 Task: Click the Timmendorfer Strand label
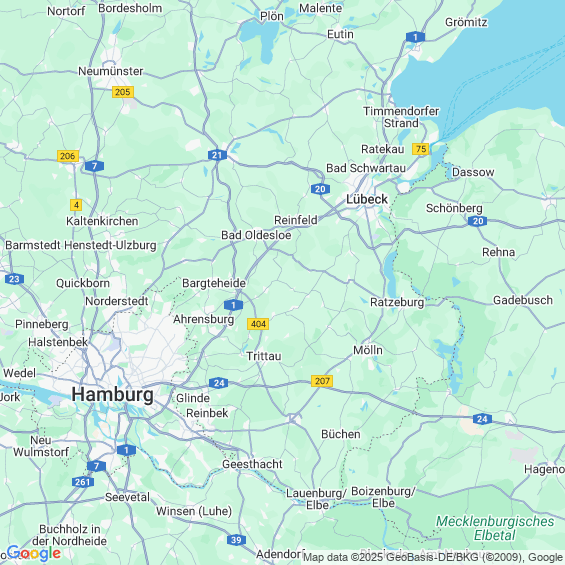coord(401,117)
